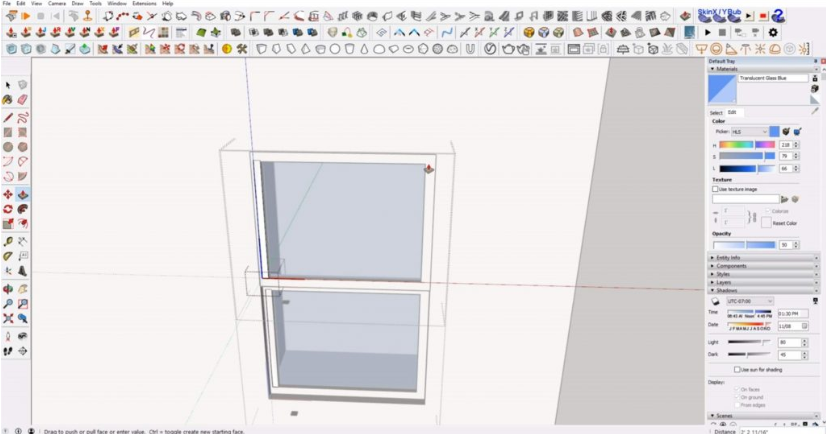Select the Tape Measure tool
Viewport: 826px width, 434px height.
click(8, 241)
